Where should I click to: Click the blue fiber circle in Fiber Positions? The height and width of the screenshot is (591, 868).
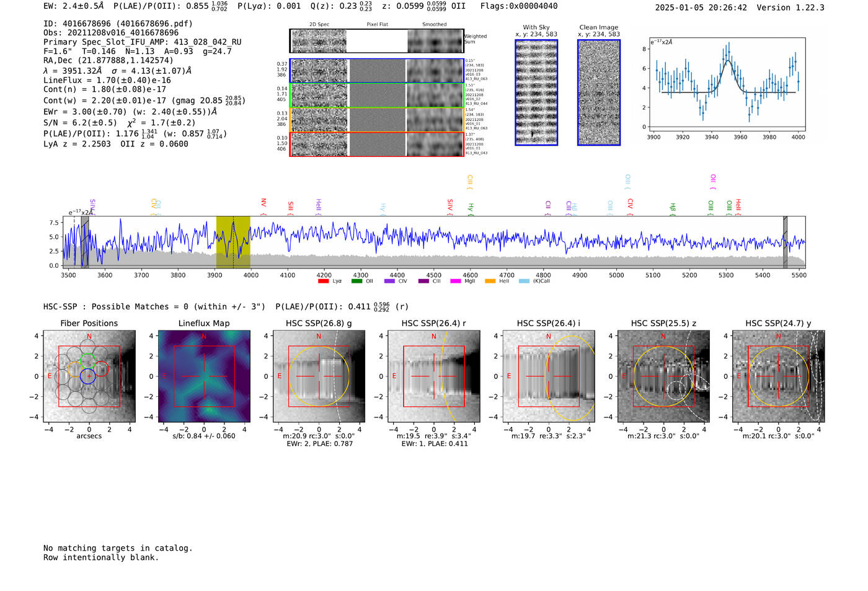pos(87,376)
